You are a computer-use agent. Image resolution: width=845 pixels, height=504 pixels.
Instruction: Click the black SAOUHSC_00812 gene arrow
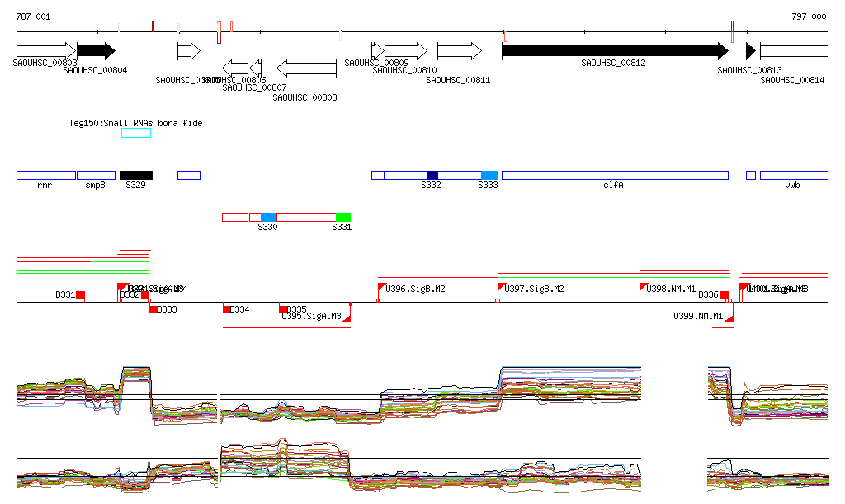coord(615,51)
